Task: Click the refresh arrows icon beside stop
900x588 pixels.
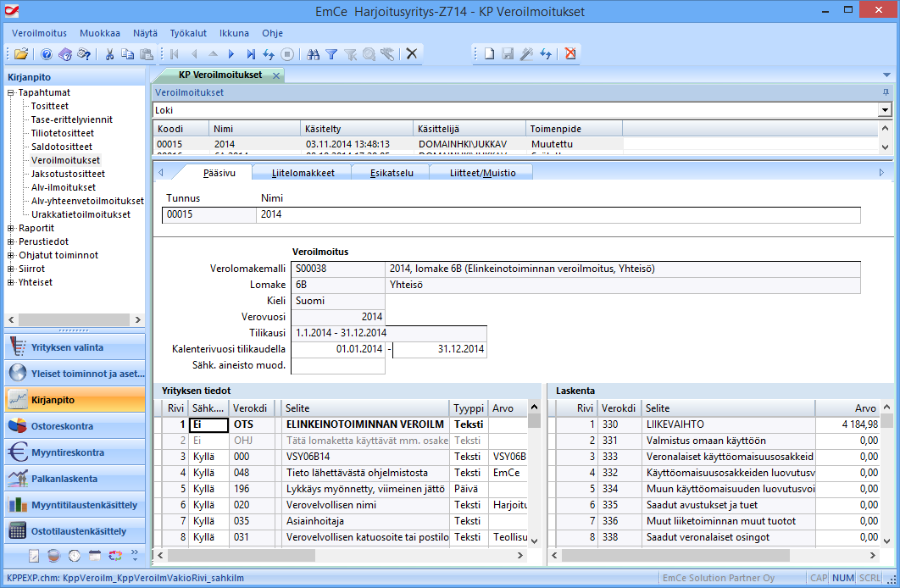Action: click(x=269, y=54)
